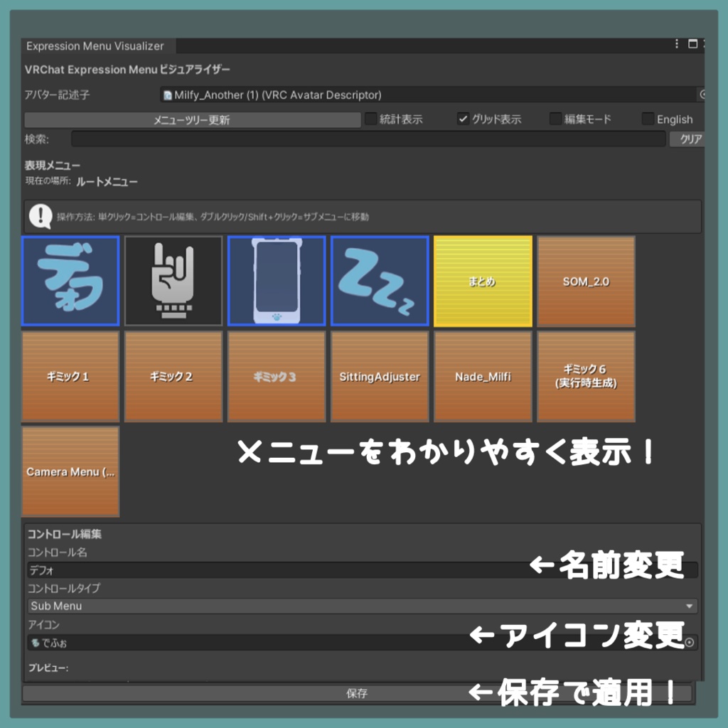Open the Nade_Milfi menu tile

tap(483, 375)
